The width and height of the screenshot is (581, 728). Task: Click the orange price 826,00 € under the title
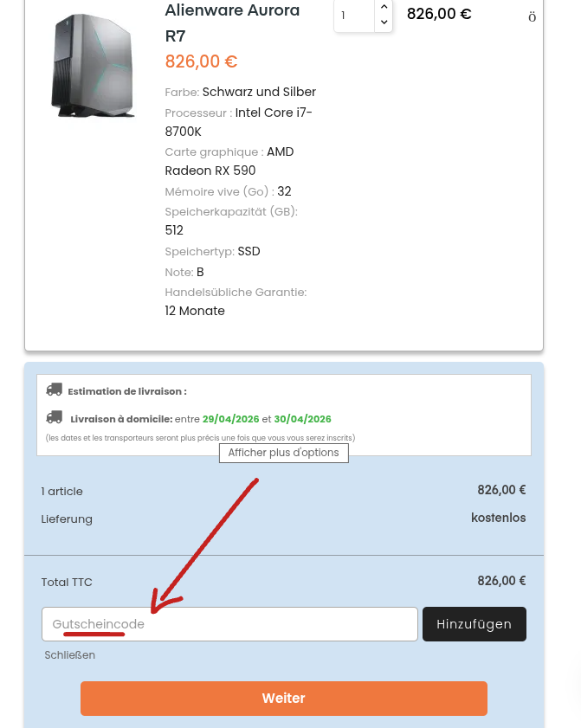click(201, 61)
